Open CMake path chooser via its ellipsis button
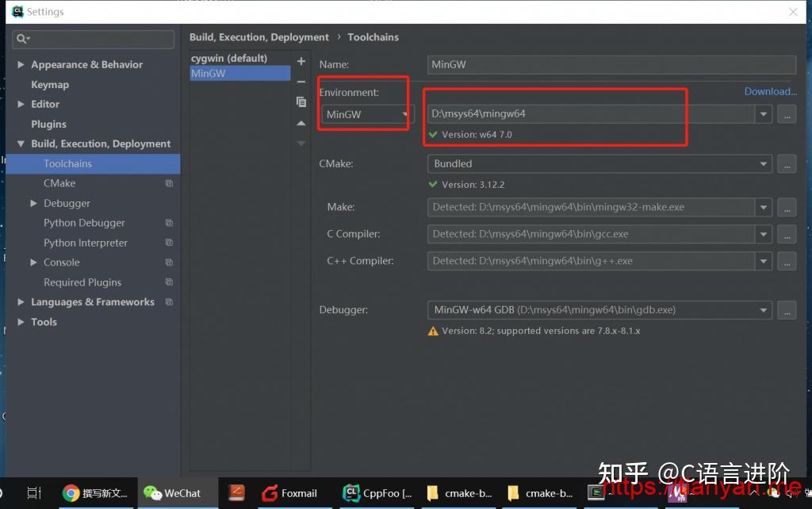Viewport: 812px width, 509px height. tap(787, 164)
